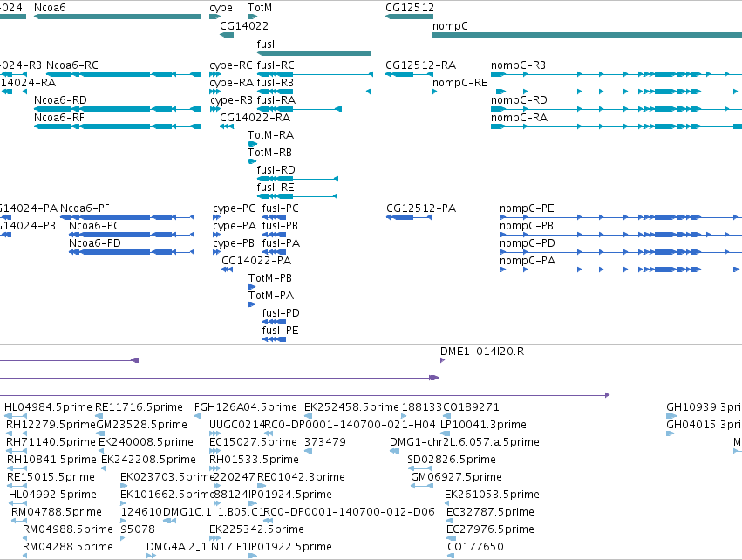Select the TotM-PB protein label
The width and height of the screenshot is (742, 560).
coord(270,278)
